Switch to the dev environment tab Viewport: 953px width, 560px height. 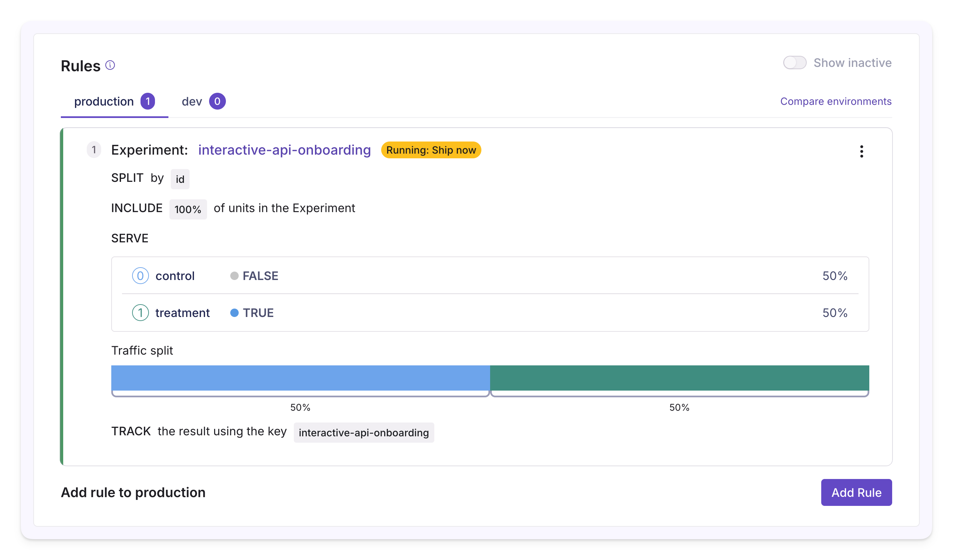click(x=192, y=101)
